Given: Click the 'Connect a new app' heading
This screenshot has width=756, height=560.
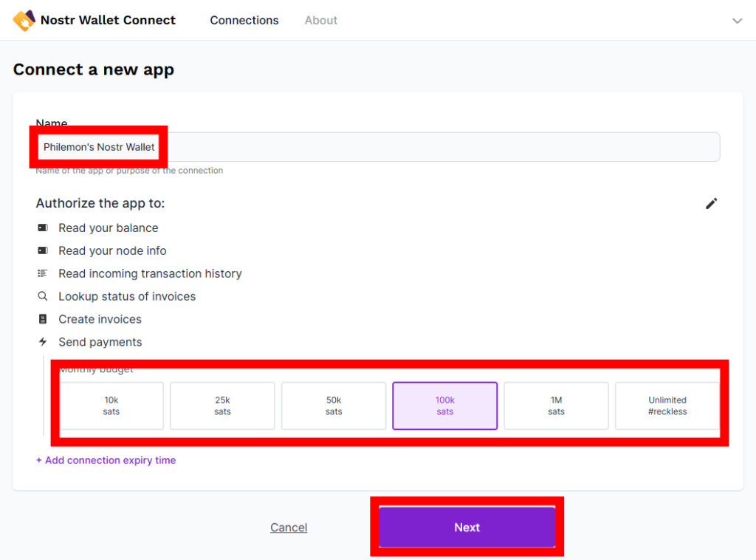Looking at the screenshot, I should 94,69.
